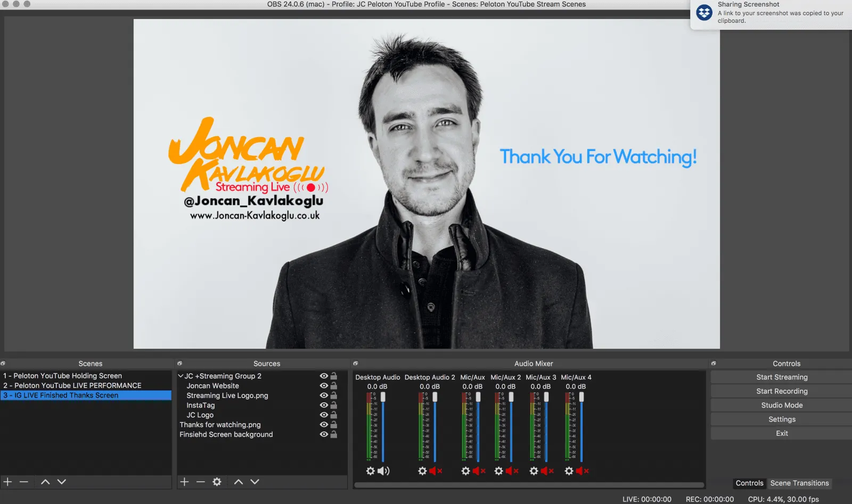852x504 pixels.
Task: Hide the InstaTag source
Action: pyautogui.click(x=324, y=405)
